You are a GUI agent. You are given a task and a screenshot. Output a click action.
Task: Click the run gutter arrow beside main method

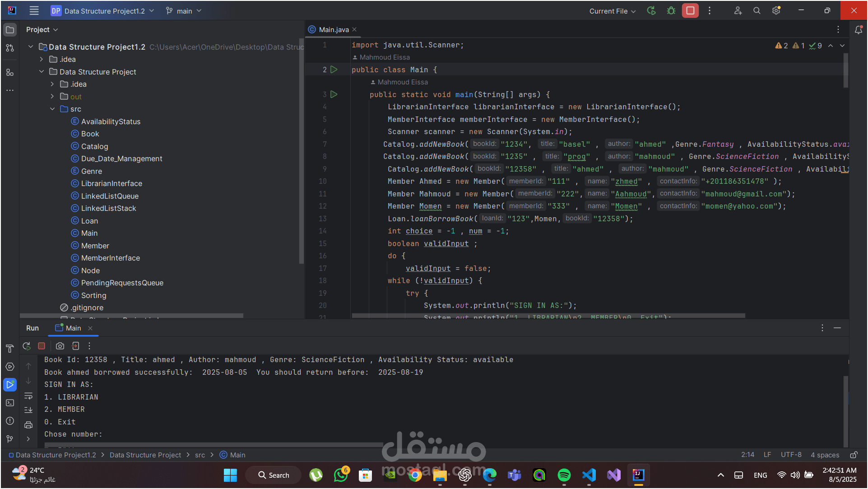point(334,94)
